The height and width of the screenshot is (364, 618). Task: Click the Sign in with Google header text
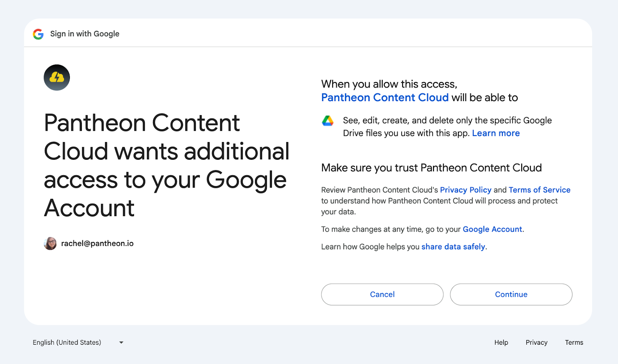click(x=85, y=34)
